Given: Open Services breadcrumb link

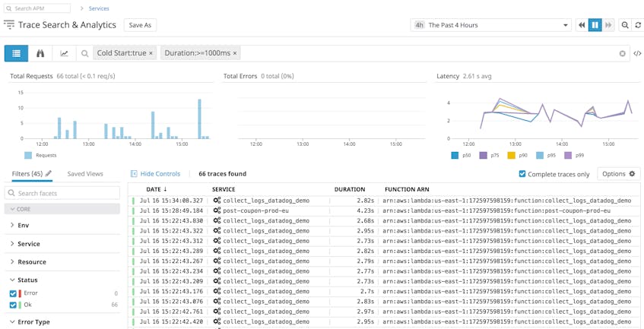Looking at the screenshot, I should pos(99,8).
